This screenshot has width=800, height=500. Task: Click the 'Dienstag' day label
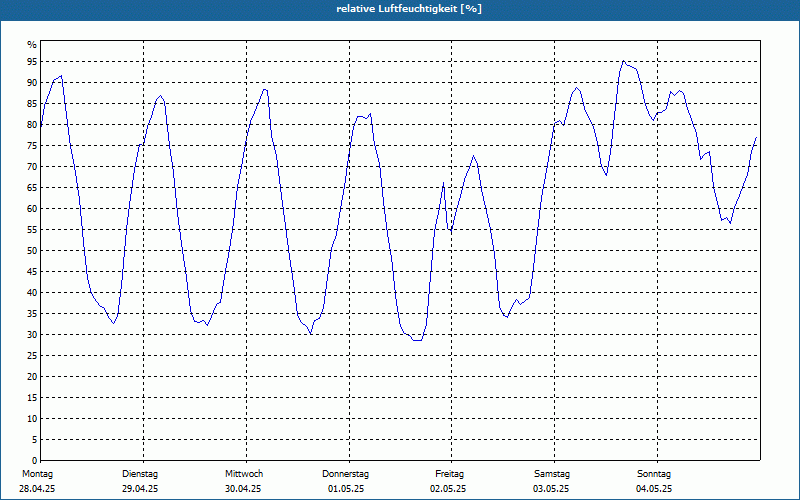pyautogui.click(x=140, y=474)
